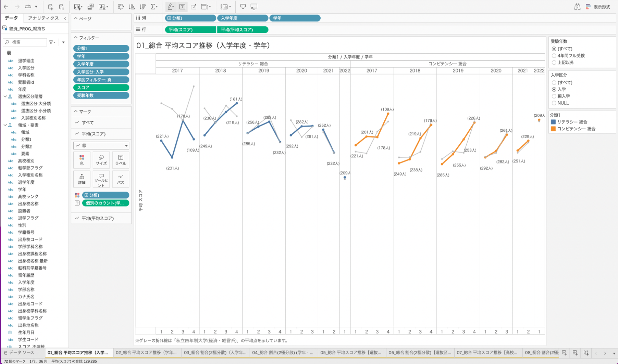Open the Show Me (表示形式) panel
The width and height of the screenshot is (618, 364).
click(598, 7)
